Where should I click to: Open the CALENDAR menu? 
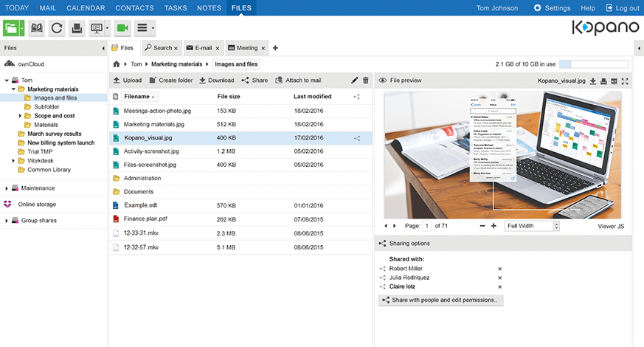(86, 8)
